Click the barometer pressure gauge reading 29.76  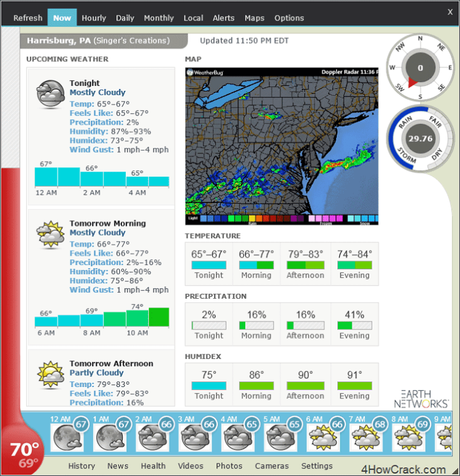[x=420, y=139]
